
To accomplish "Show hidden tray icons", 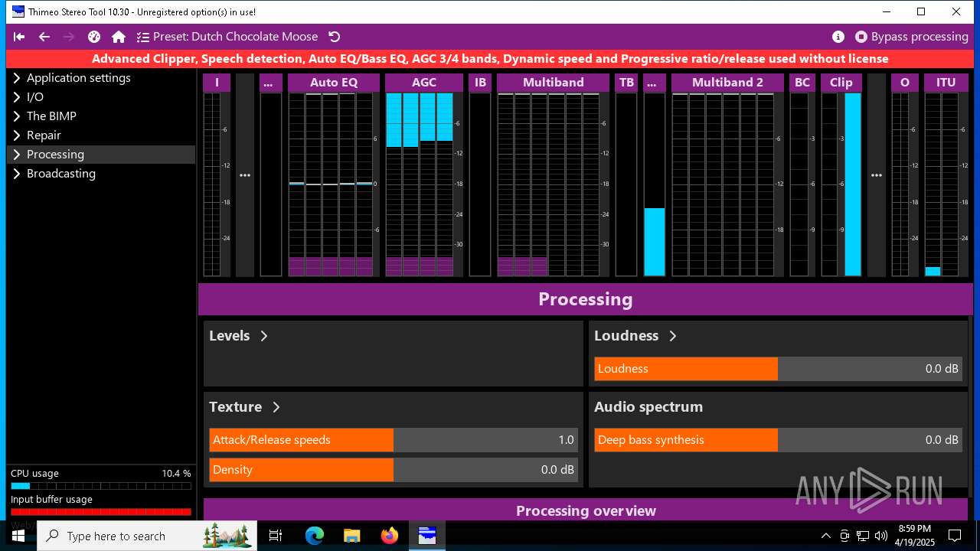I will click(x=825, y=536).
